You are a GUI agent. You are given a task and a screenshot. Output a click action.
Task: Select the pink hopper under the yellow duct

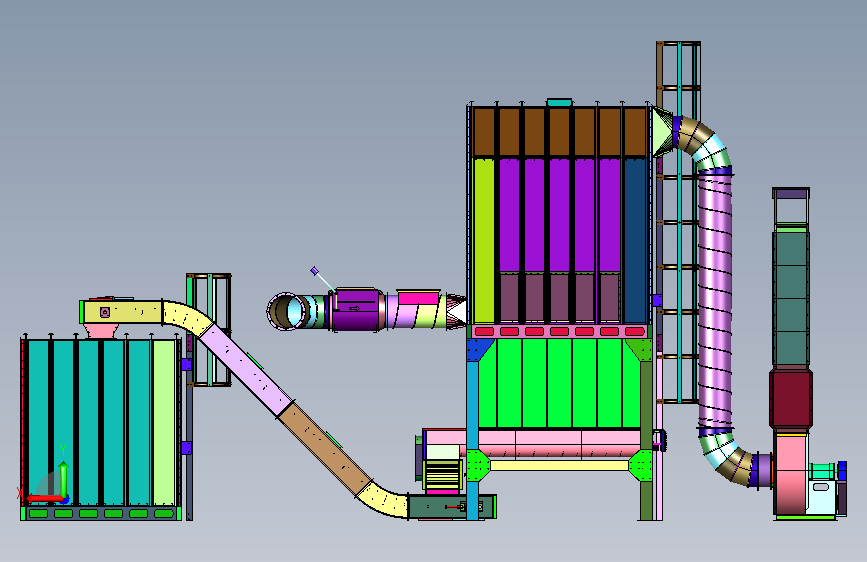point(101,331)
